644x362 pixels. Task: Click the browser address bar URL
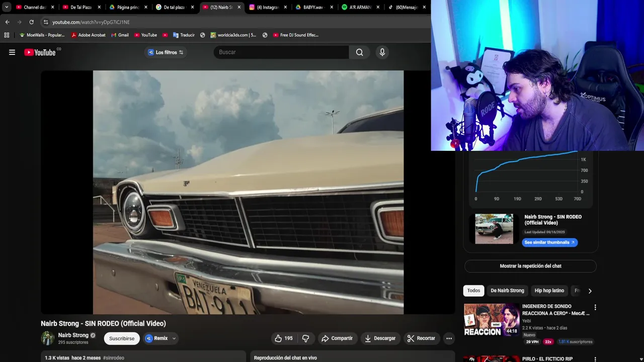click(x=91, y=22)
